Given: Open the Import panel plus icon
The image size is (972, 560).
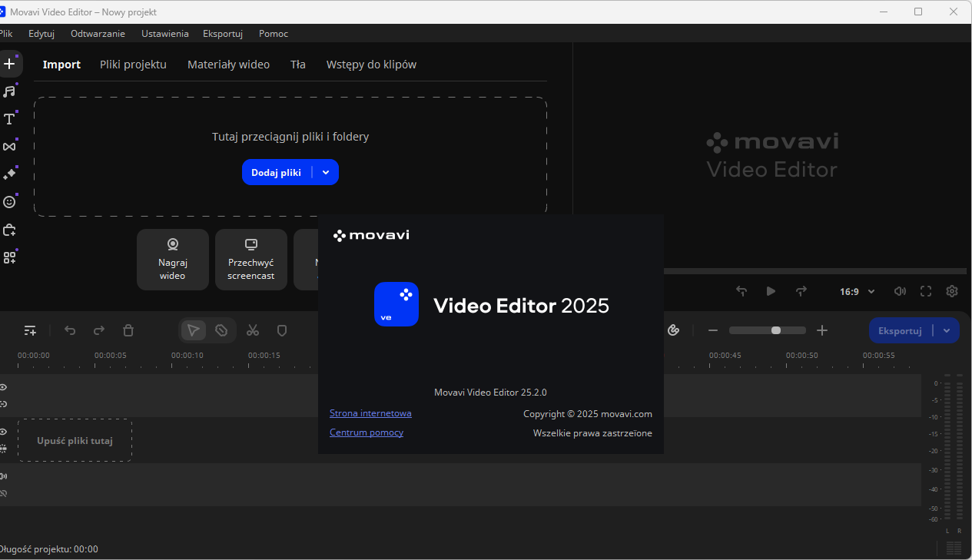Looking at the screenshot, I should (x=9, y=64).
